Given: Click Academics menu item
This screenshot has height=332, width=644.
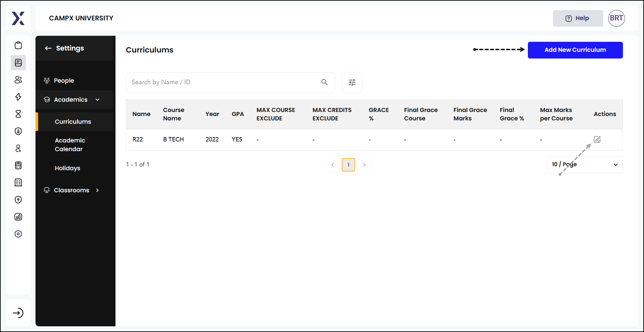Looking at the screenshot, I should [x=71, y=100].
